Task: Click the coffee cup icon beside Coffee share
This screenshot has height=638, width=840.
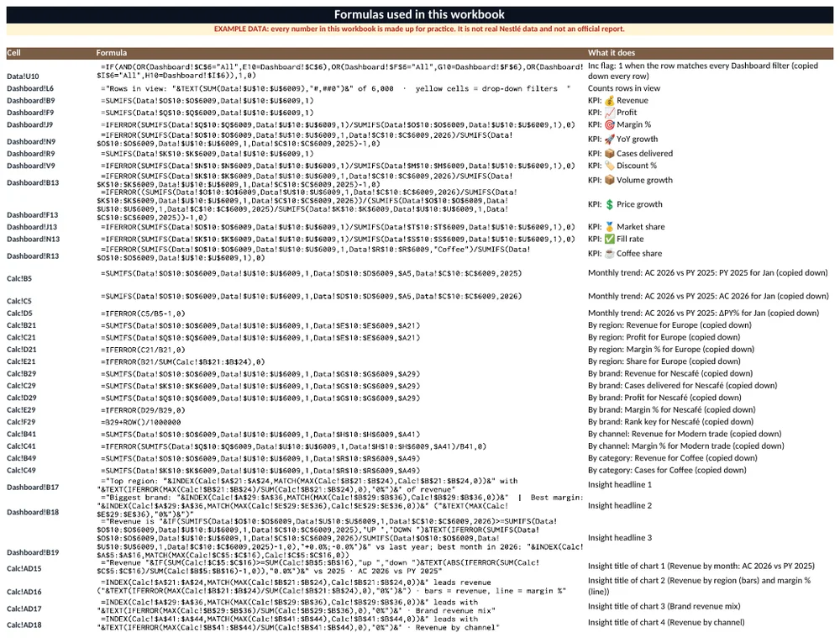Action: (609, 254)
